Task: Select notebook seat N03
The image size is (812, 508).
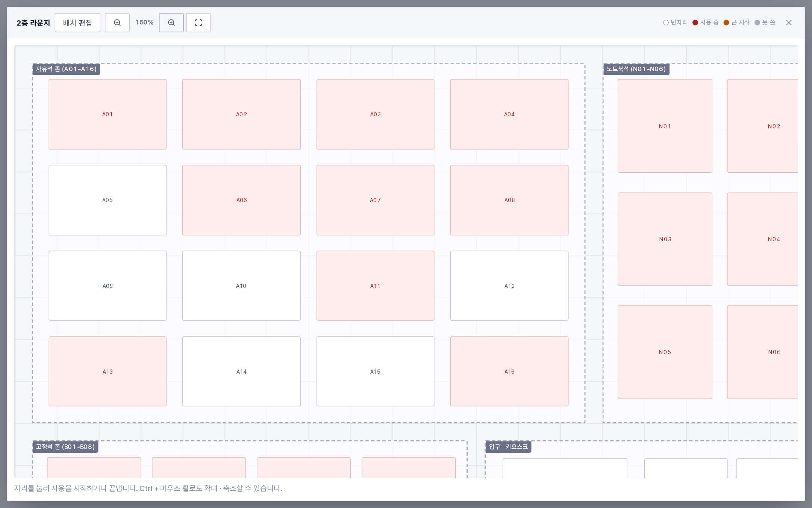Action: [665, 239]
